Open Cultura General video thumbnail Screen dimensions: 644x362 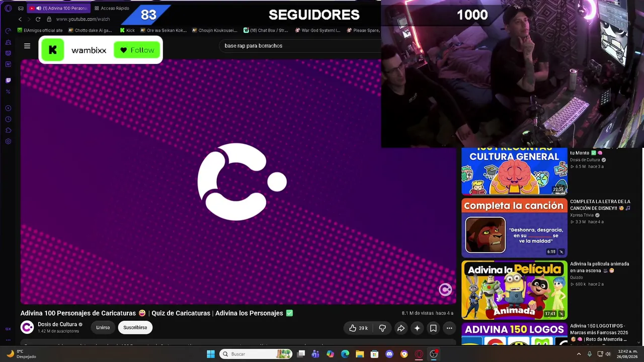(x=514, y=171)
